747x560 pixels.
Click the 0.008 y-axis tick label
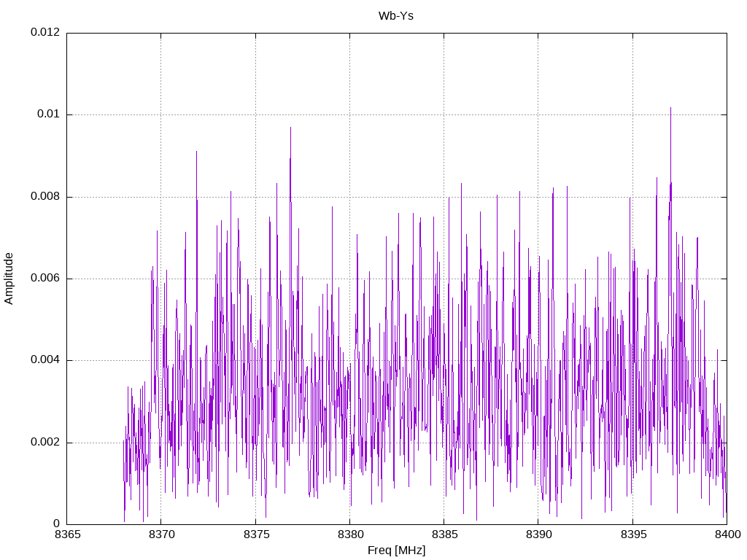[45, 197]
